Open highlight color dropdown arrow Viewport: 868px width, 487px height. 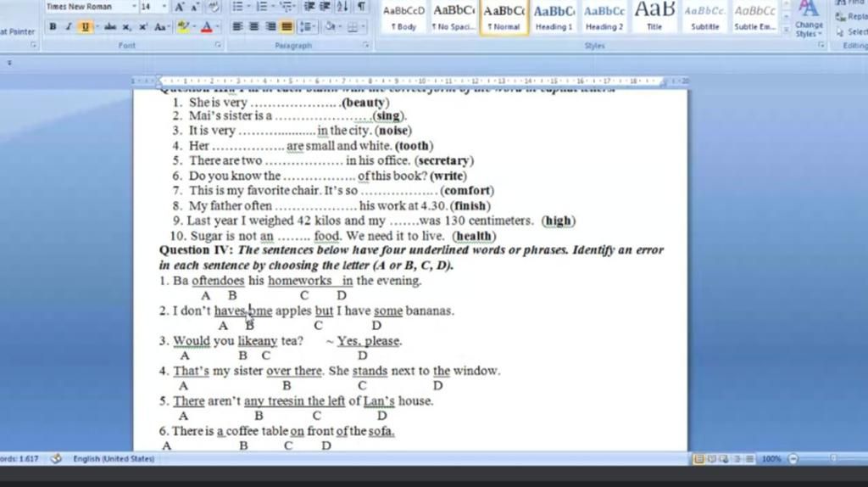tap(193, 26)
